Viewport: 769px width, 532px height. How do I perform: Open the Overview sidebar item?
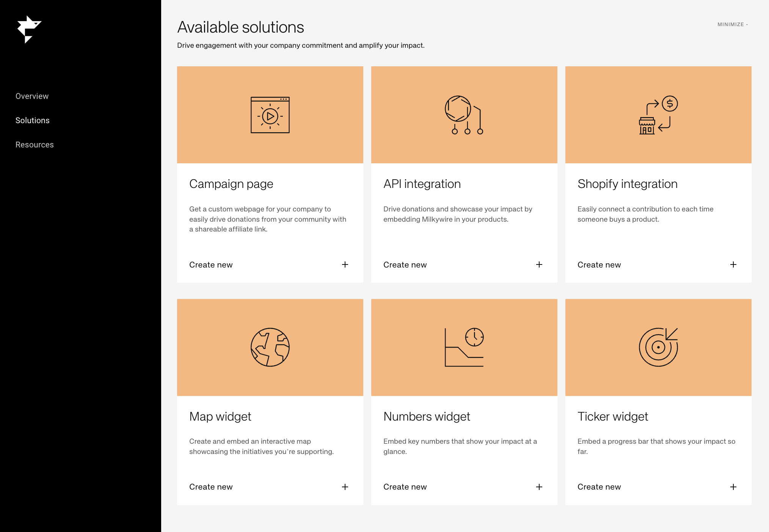click(32, 96)
